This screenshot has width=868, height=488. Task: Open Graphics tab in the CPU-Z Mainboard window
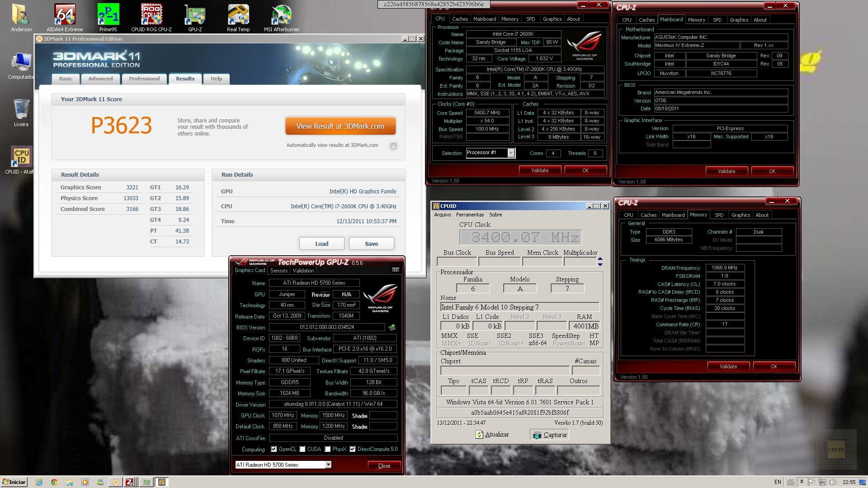(739, 20)
